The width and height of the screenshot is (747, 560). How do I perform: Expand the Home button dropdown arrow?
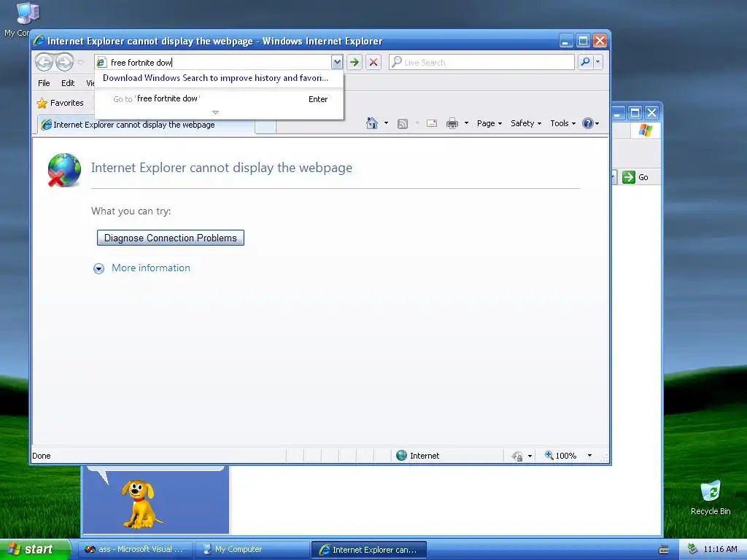386,123
